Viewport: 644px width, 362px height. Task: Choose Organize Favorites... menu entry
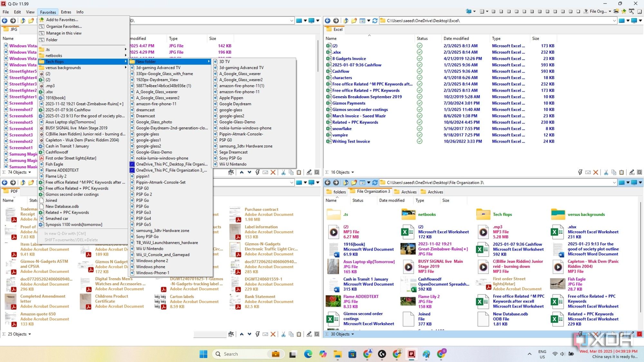click(x=64, y=26)
